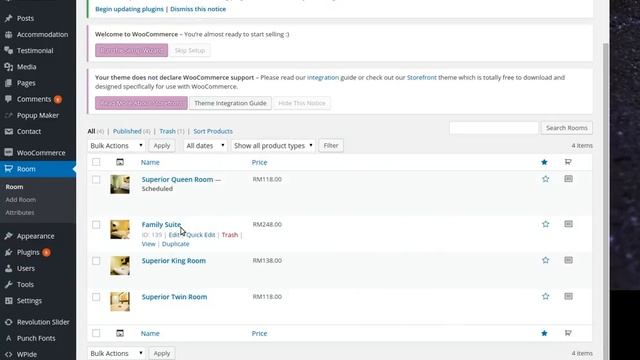Click the Dismiss this notice link
This screenshot has height=360, width=640.
[x=198, y=9]
